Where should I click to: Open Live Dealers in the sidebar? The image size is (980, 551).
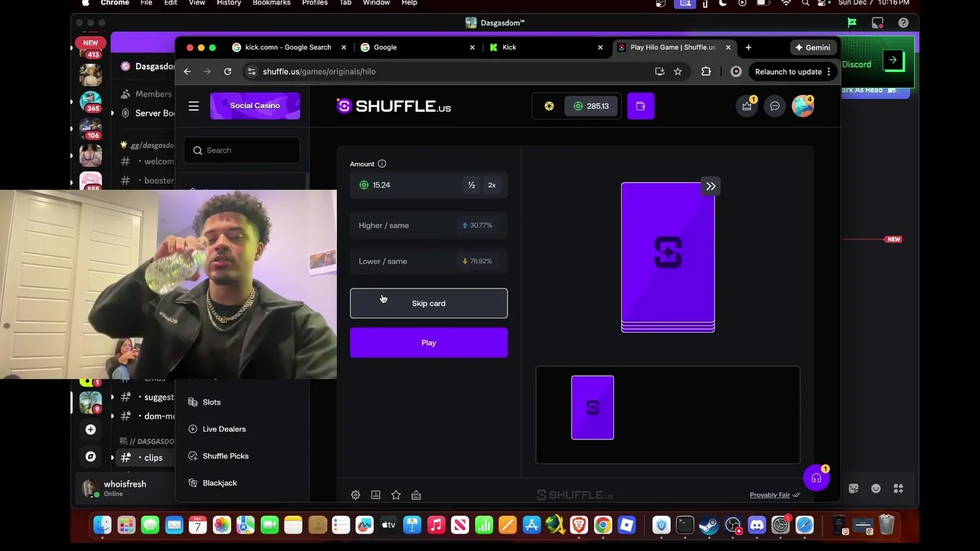(224, 429)
